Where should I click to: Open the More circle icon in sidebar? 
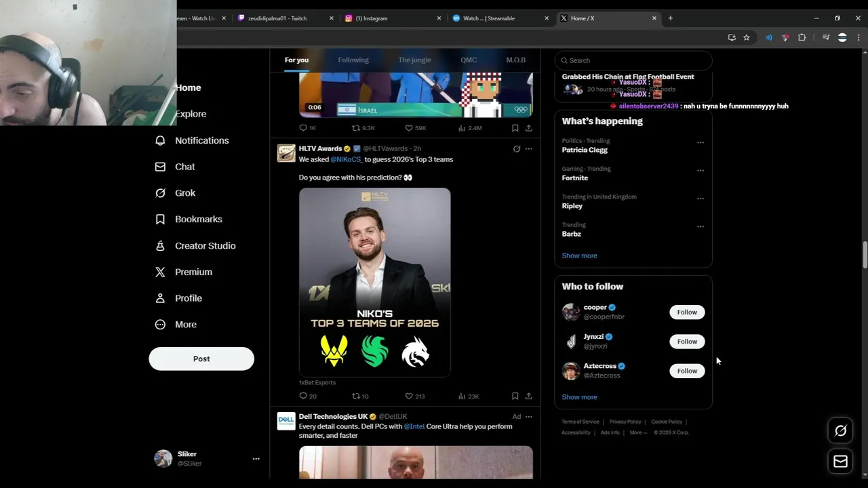coord(160,325)
